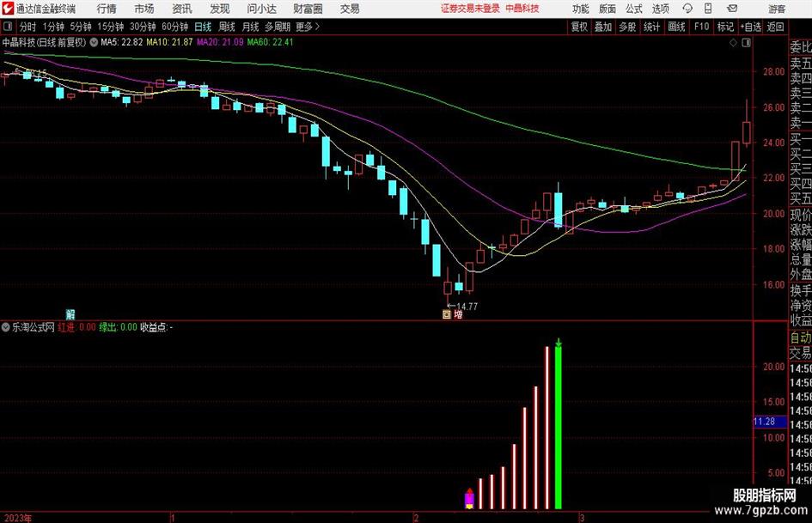
Task: Click the 返回 back button
Action: tap(775, 27)
